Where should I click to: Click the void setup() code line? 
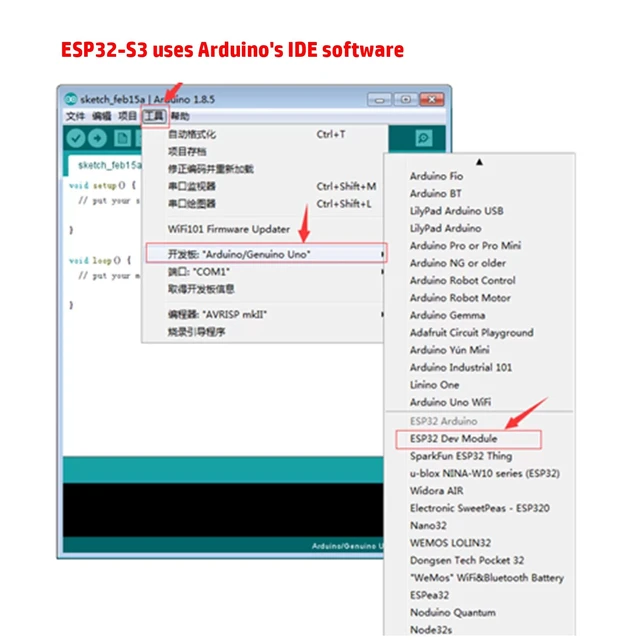tap(102, 186)
